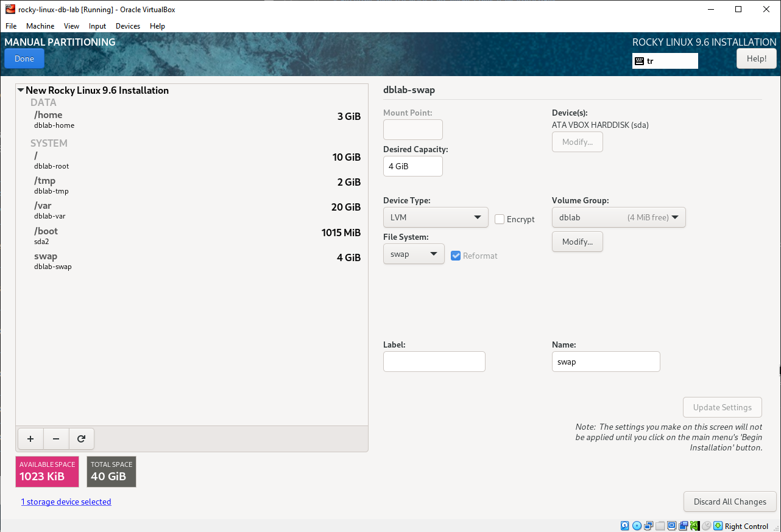
Task: Click the keyboard layout icon next to 'tr'
Action: coord(639,61)
